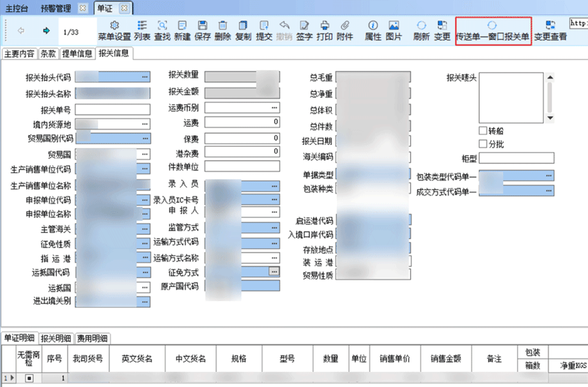Switch to 报关明细 bottom tab
Screen dimensions: 588x387
(56, 338)
